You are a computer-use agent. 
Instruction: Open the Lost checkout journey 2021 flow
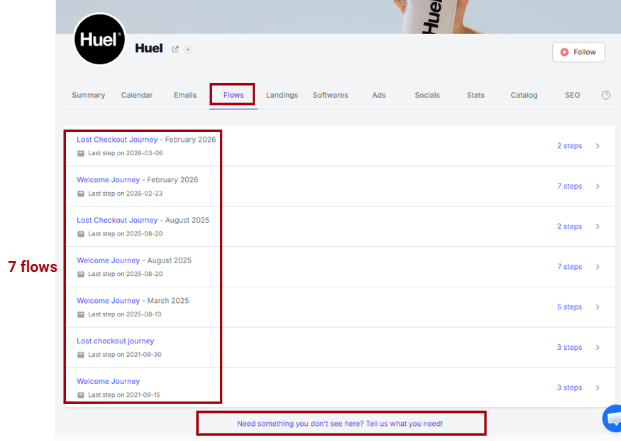coord(115,341)
